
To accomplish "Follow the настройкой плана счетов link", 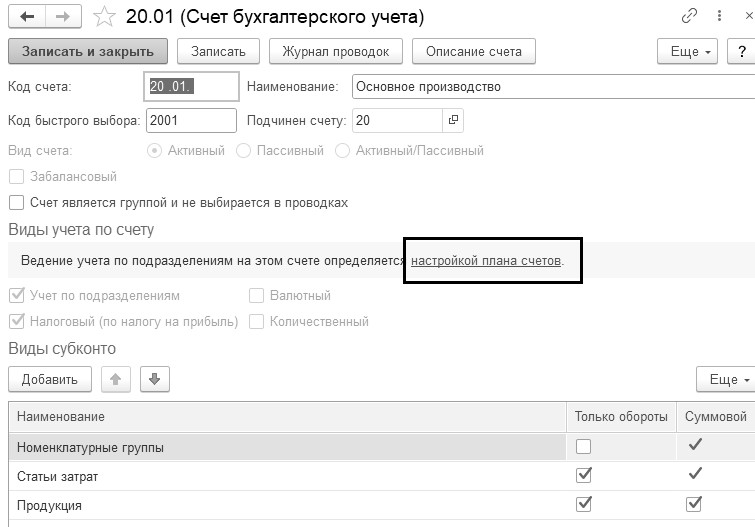I will tap(486, 261).
